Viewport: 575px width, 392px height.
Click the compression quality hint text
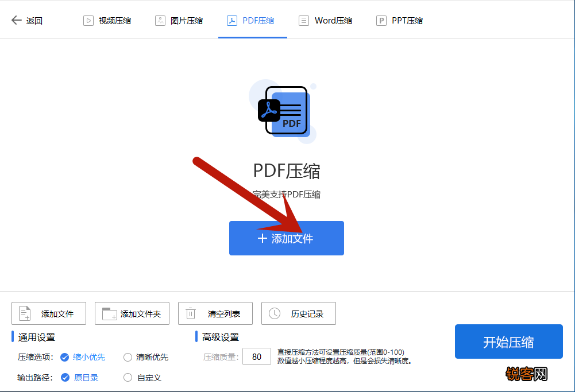pos(345,356)
